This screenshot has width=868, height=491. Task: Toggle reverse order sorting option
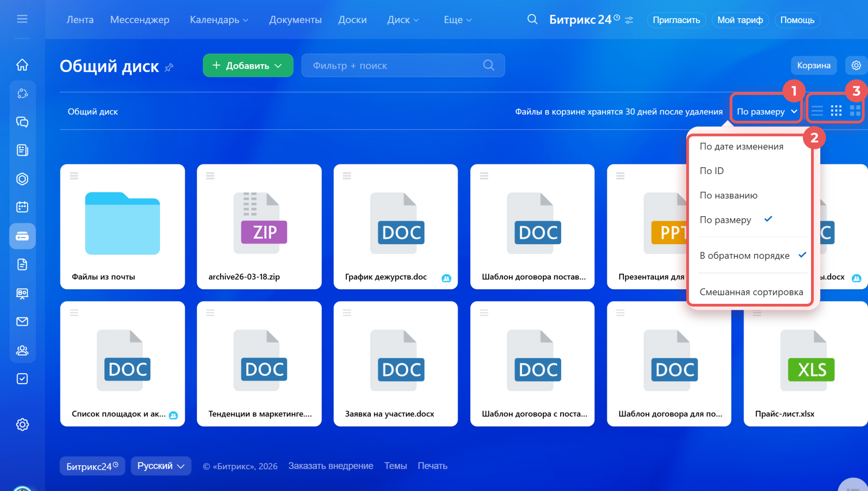[x=744, y=255]
